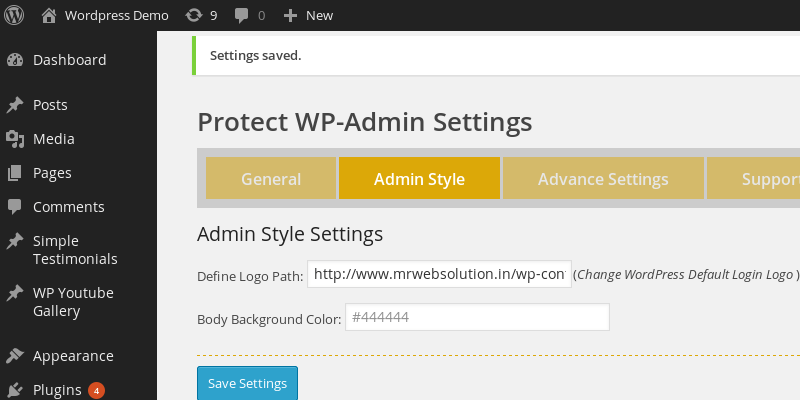Open the Comments sidebar menu
Viewport: 800px width, 400px height.
click(68, 207)
